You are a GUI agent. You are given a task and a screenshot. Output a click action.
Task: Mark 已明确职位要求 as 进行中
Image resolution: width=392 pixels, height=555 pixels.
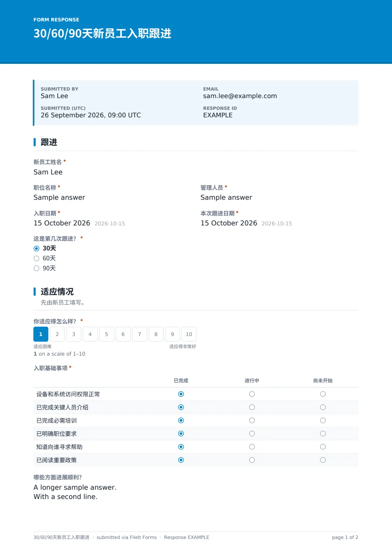[x=252, y=434]
